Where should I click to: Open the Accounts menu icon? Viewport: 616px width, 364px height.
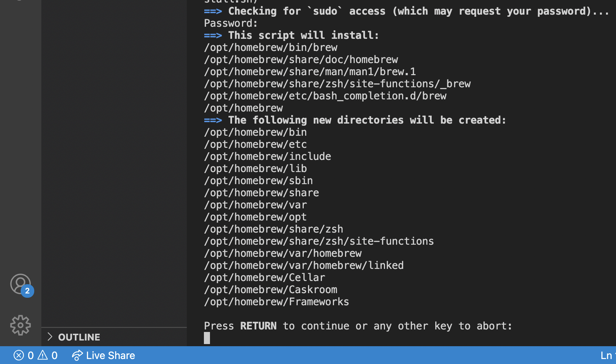pos(20,284)
